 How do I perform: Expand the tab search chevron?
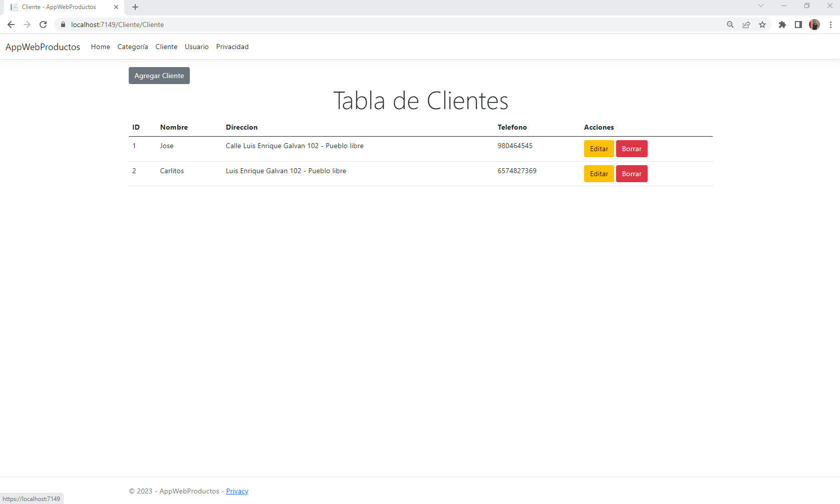(761, 6)
